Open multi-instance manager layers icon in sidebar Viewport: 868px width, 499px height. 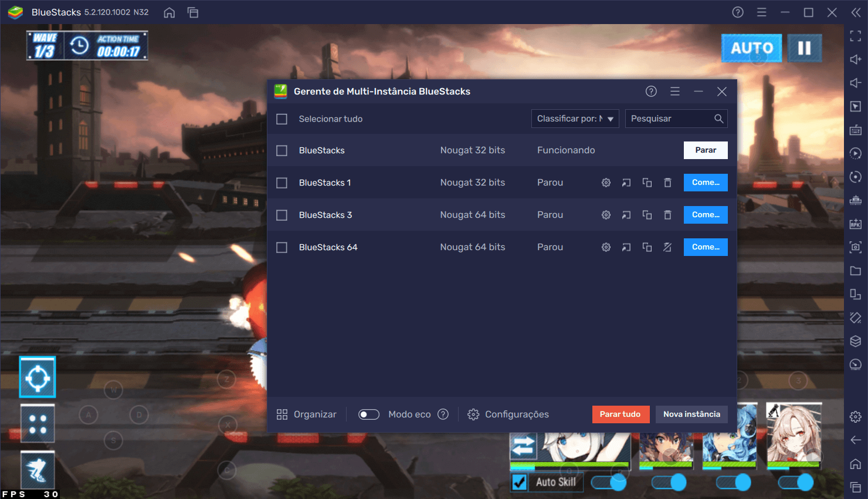pyautogui.click(x=856, y=341)
